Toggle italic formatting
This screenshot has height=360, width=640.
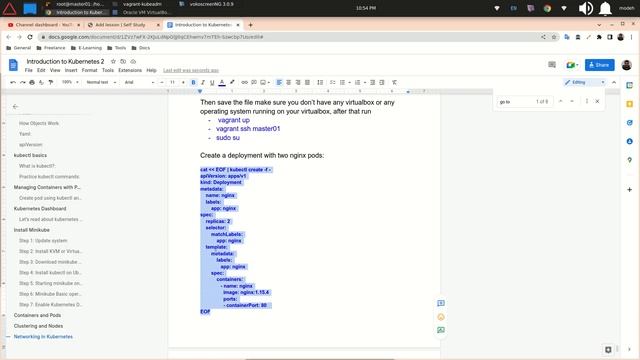[203, 82]
